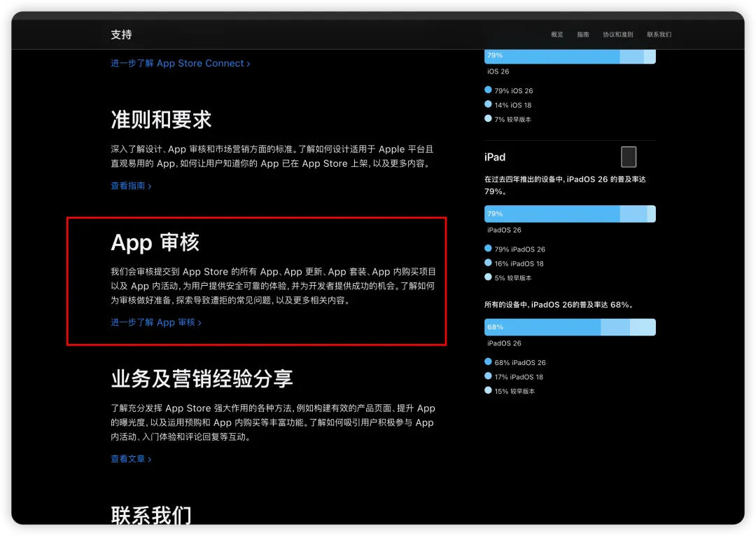The width and height of the screenshot is (756, 536).
Task: Open the 查看文章 link
Action: pyautogui.click(x=131, y=459)
